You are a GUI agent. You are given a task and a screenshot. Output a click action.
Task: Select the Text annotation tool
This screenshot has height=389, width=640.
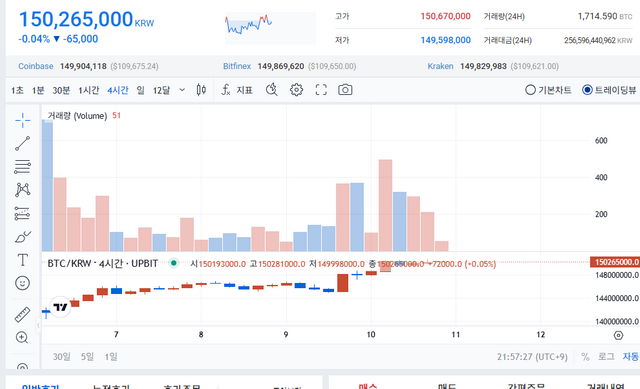pos(22,260)
